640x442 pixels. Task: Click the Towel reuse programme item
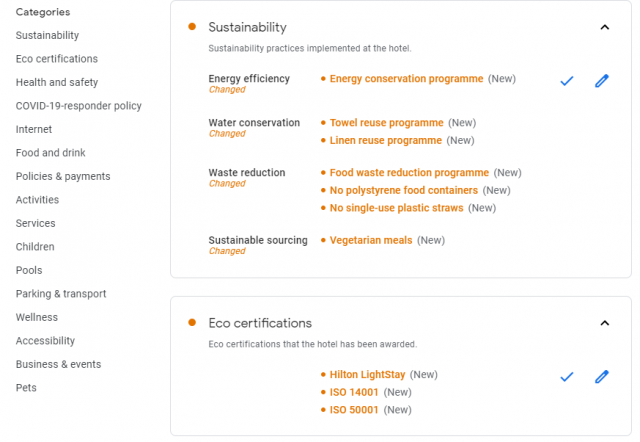tap(386, 123)
